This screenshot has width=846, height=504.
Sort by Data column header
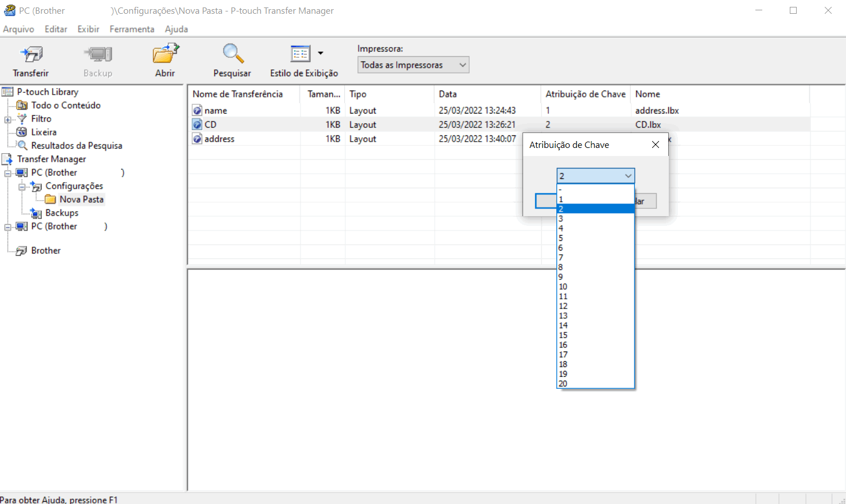tap(488, 94)
